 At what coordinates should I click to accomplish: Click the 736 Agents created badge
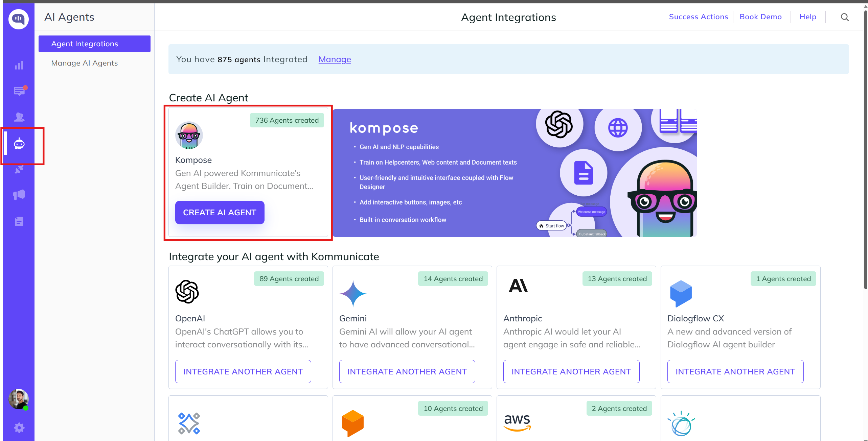point(287,120)
